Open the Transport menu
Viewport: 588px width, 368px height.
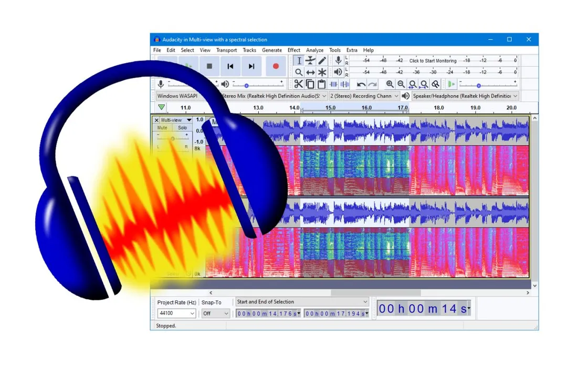pyautogui.click(x=226, y=50)
